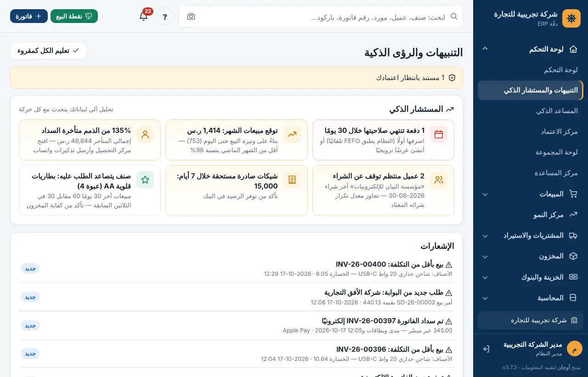Expand the المبيعات menu chevron
The width and height of the screenshot is (588, 377).
coord(485,194)
